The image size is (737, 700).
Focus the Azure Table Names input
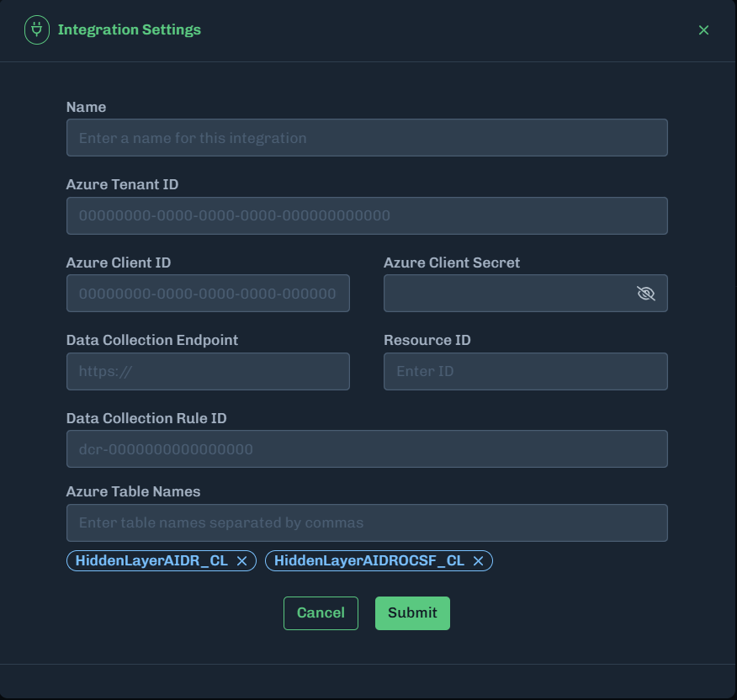367,522
